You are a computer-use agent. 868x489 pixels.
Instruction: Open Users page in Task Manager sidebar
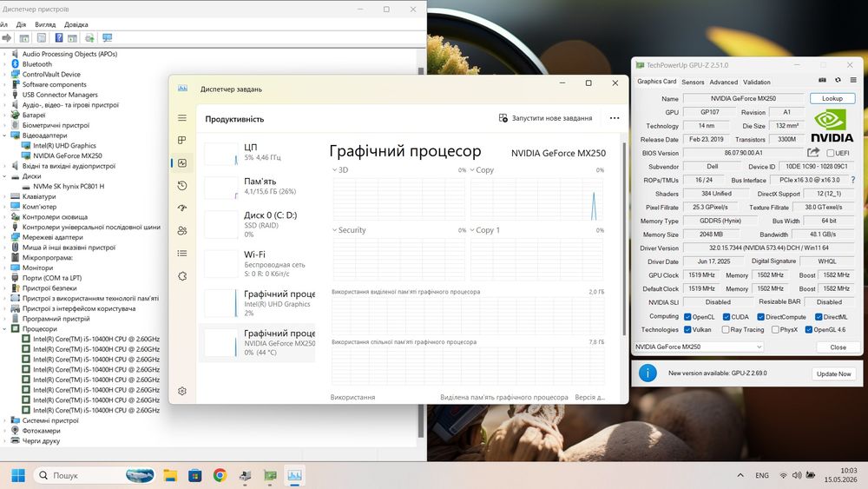(182, 231)
